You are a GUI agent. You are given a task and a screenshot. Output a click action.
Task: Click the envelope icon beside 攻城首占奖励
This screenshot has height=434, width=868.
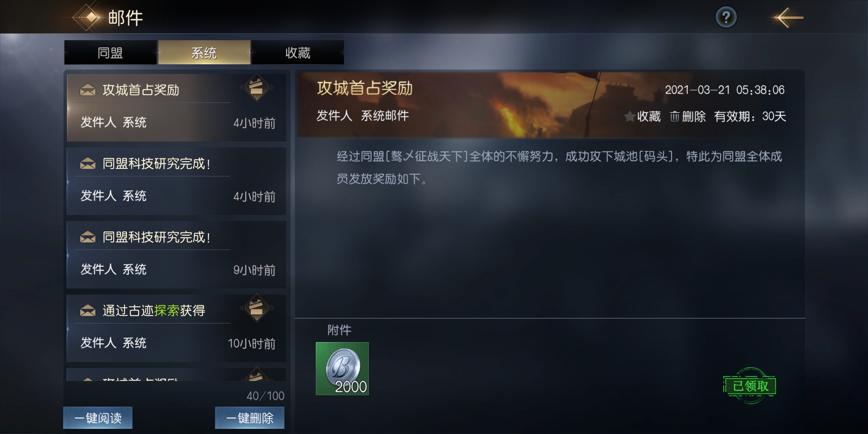(88, 90)
